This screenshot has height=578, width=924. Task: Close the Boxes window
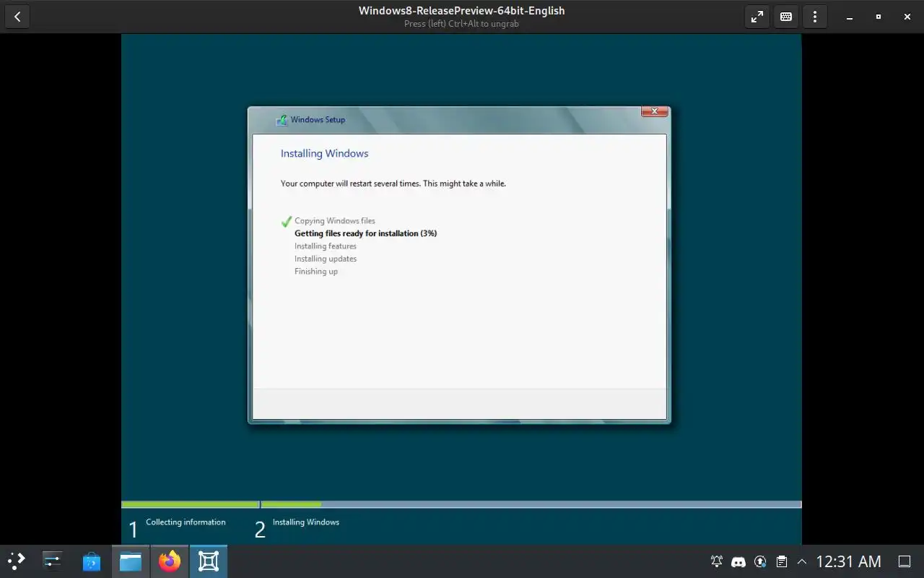click(907, 17)
